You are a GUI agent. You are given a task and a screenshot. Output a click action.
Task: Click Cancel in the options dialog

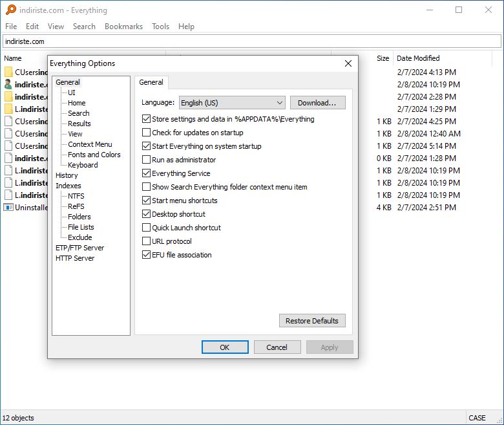(x=277, y=347)
